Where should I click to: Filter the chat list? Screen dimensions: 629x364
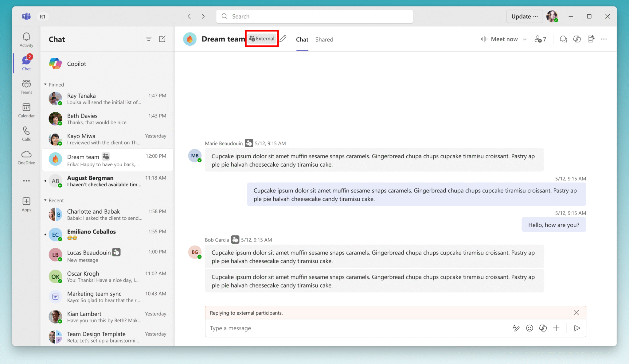pyautogui.click(x=149, y=39)
